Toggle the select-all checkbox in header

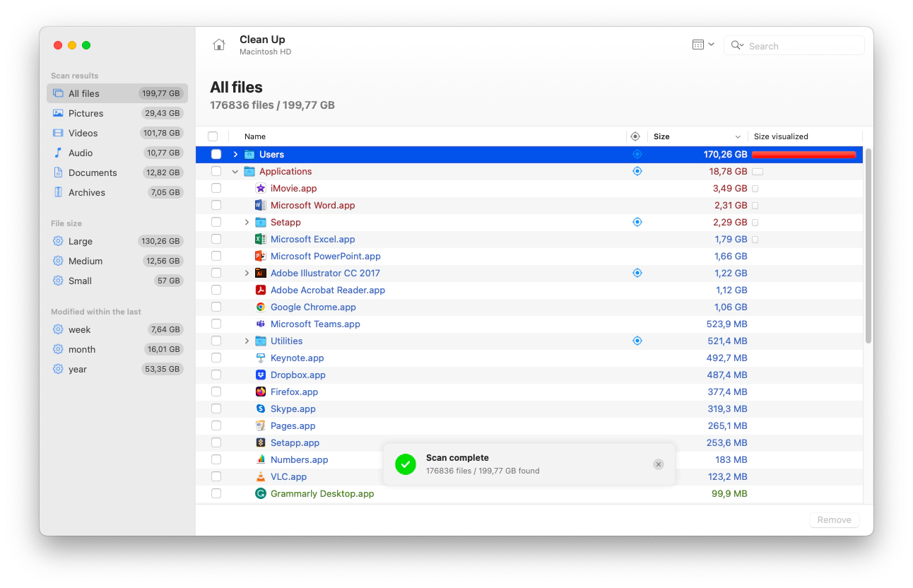[x=213, y=136]
